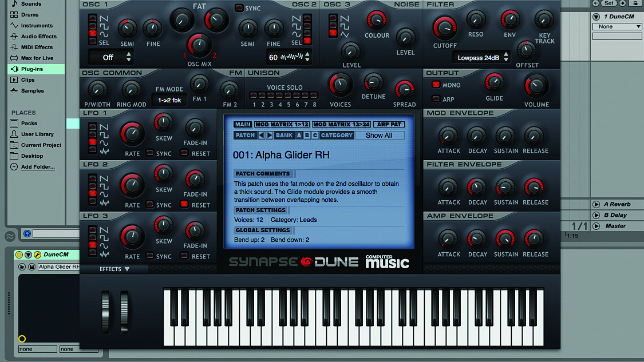Open the Lowpass 24dB filter type menu
The image size is (644, 362).
pyautogui.click(x=481, y=57)
